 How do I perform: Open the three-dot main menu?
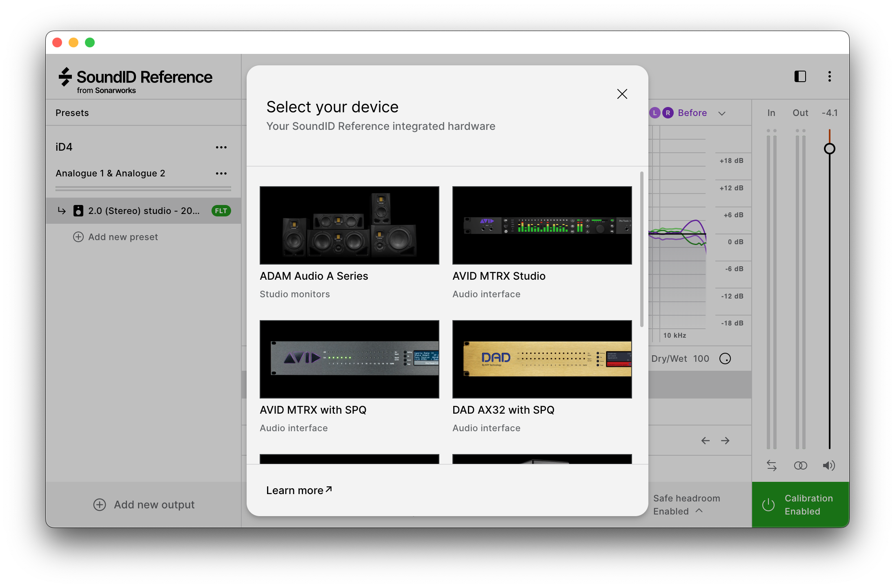829,76
